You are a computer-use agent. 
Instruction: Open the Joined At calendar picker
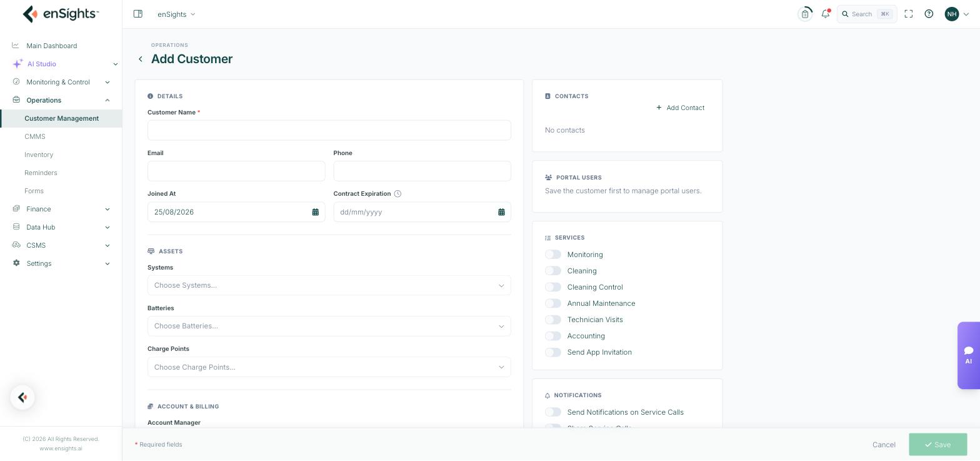point(316,212)
